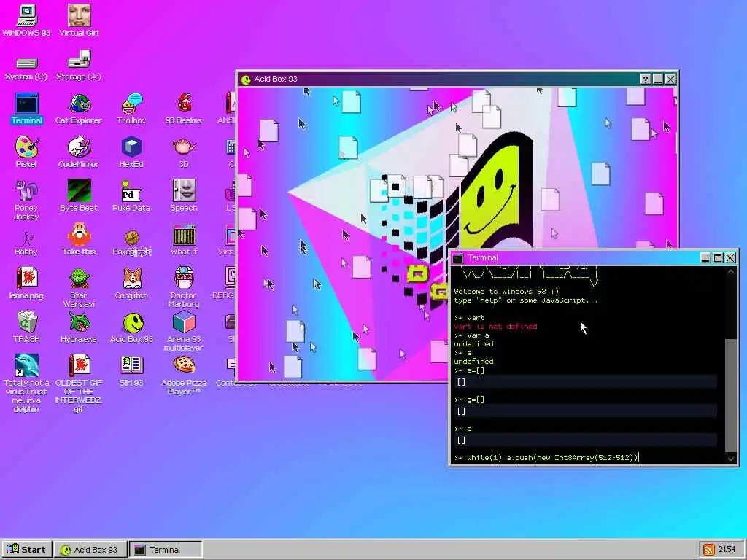
Task: Open the Acid Box 93 desktop icon
Action: tap(131, 327)
